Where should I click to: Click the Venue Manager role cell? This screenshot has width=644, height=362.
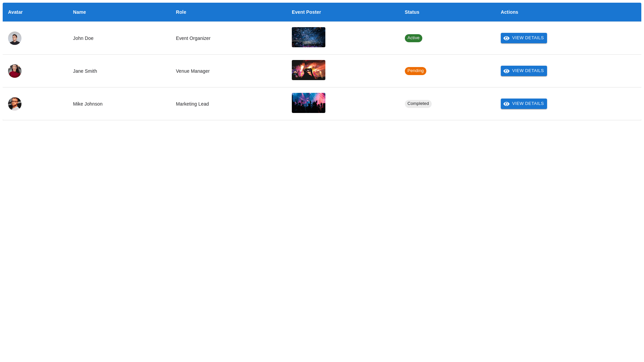click(x=193, y=71)
